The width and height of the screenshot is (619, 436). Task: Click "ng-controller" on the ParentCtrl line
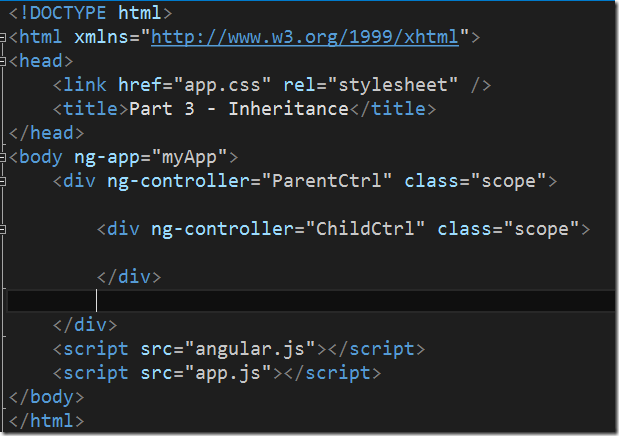coord(179,181)
